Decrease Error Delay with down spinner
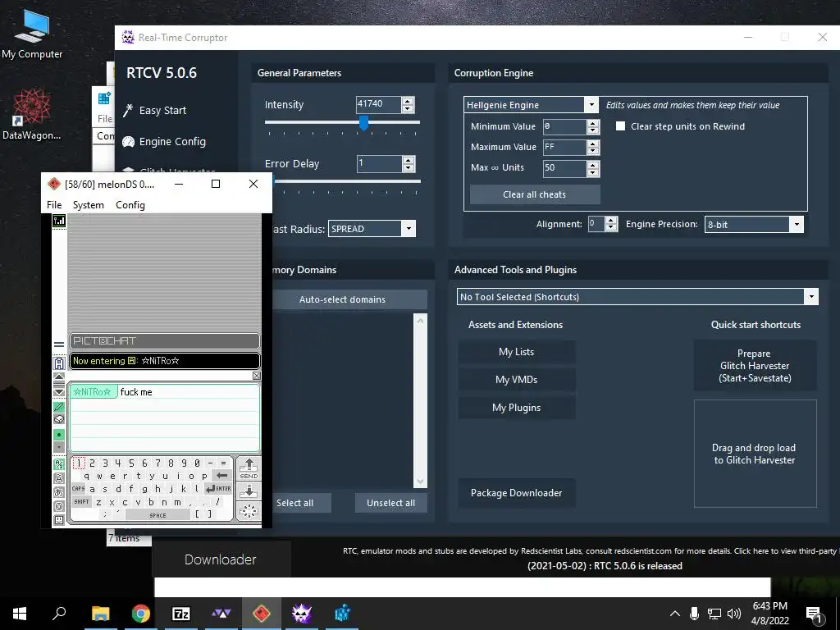The image size is (840, 630). (x=409, y=167)
